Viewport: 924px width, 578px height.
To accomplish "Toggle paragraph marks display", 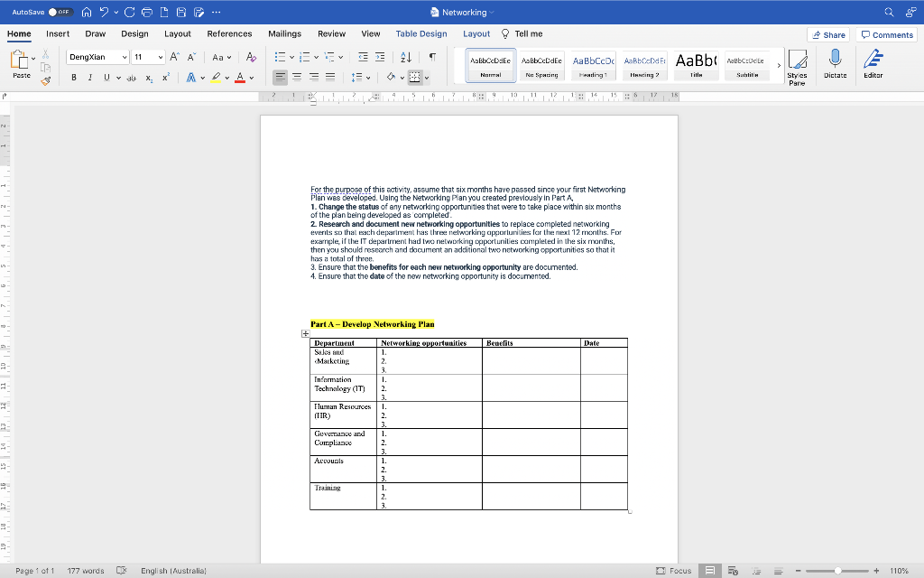I will point(432,57).
